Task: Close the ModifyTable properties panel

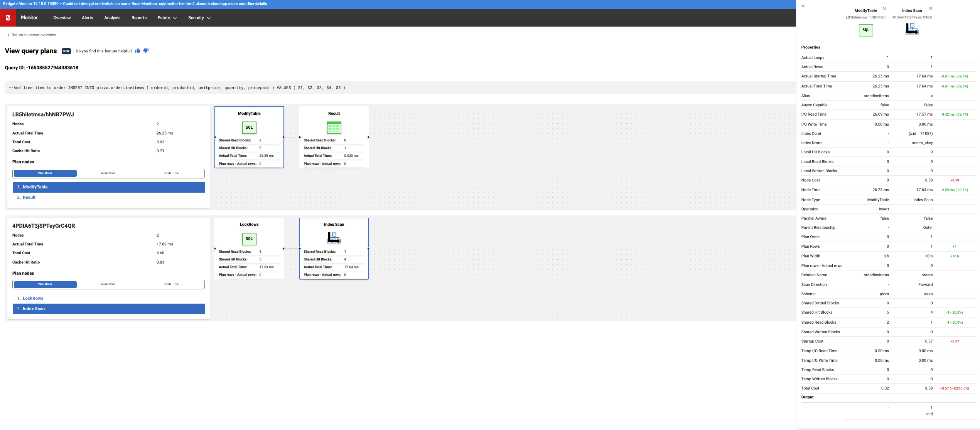Action: click(x=885, y=8)
